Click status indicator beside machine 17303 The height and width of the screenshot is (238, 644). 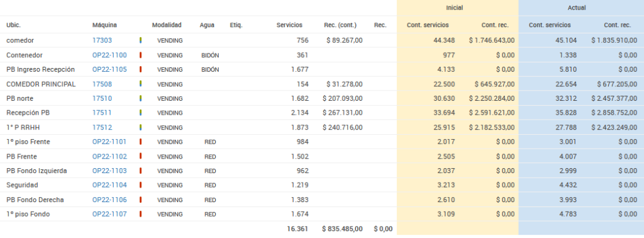(140, 40)
